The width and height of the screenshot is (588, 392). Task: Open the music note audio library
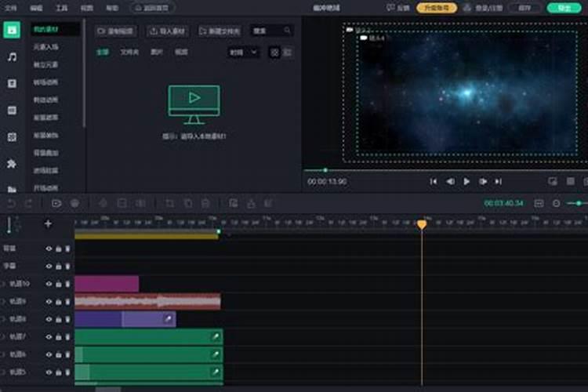tap(12, 57)
